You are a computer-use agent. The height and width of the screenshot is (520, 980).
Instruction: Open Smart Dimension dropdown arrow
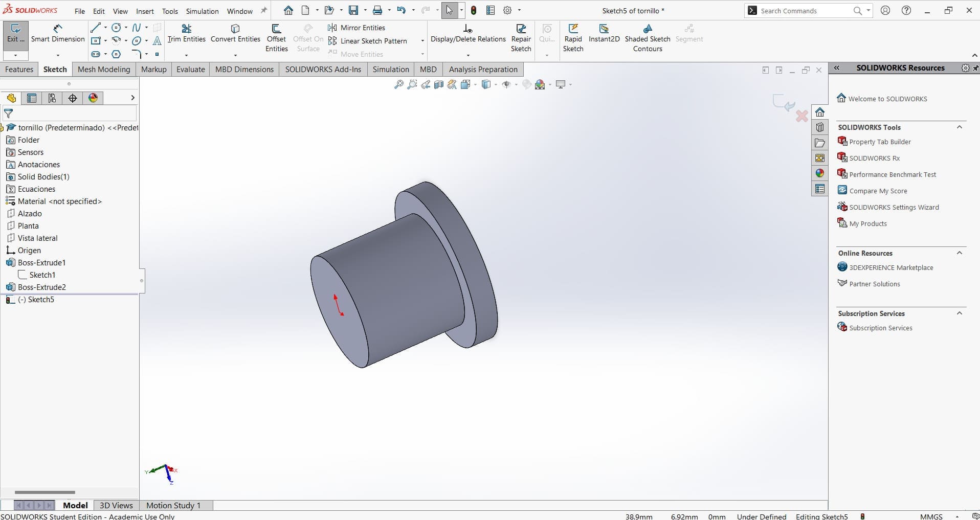click(58, 55)
